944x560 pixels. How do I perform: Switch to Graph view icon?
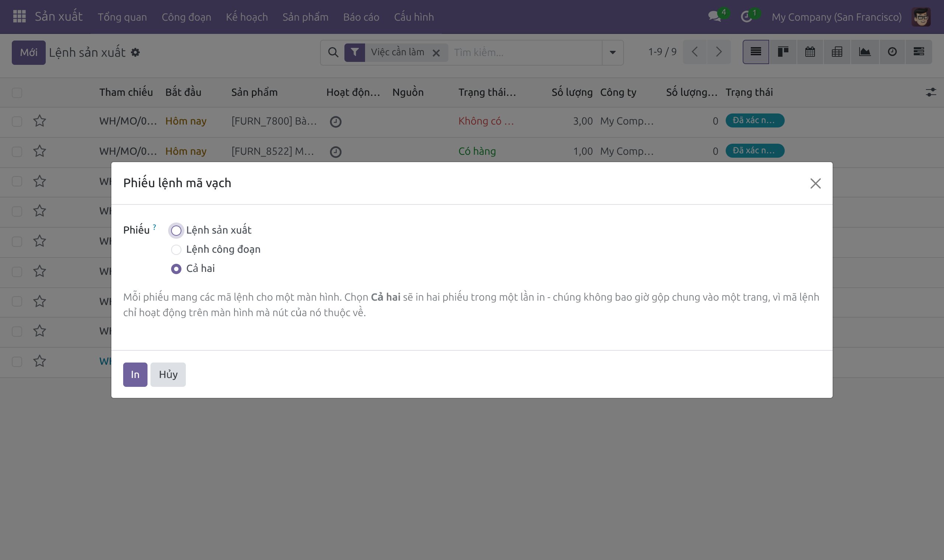tap(865, 52)
